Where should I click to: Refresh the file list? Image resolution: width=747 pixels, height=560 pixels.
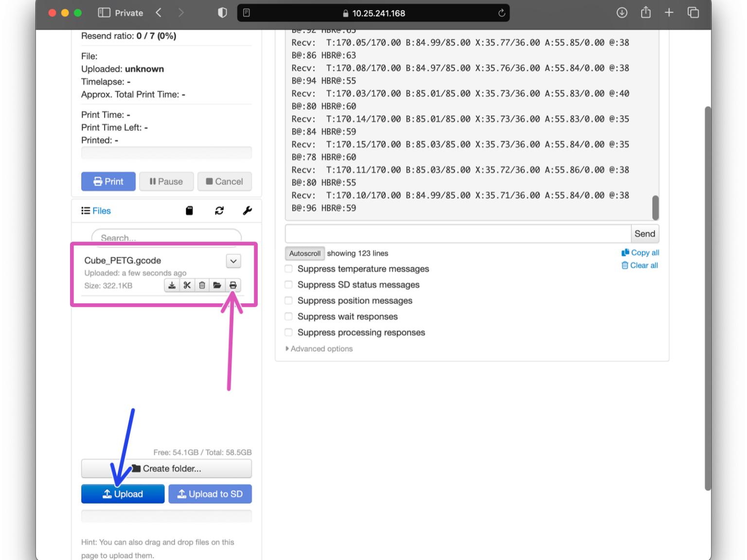(219, 210)
